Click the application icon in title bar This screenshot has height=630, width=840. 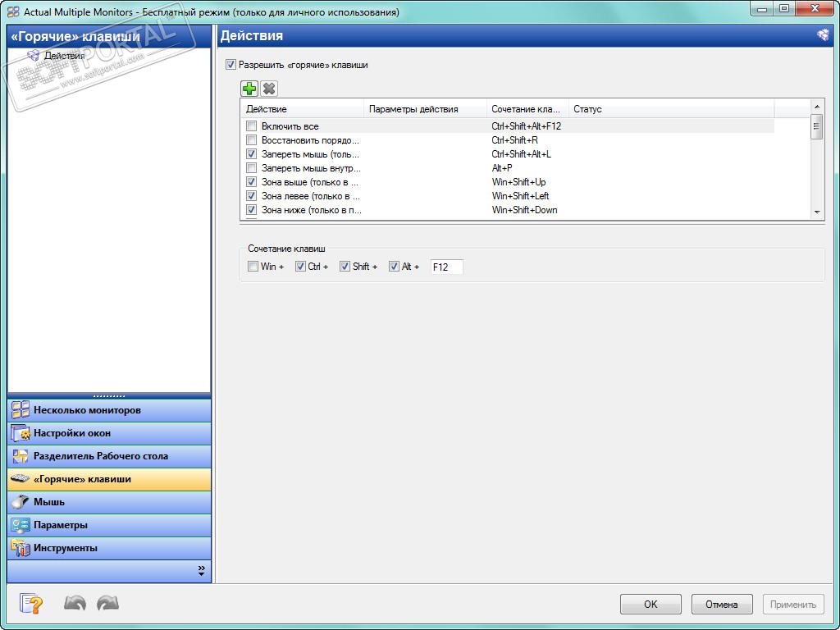point(13,11)
